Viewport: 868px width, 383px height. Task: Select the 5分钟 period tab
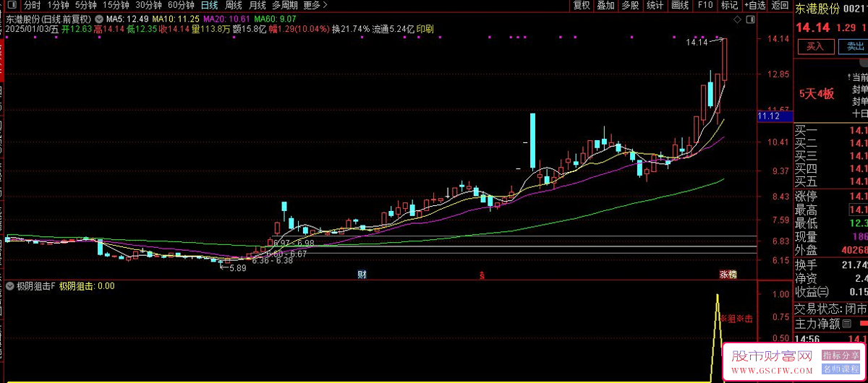point(86,5)
